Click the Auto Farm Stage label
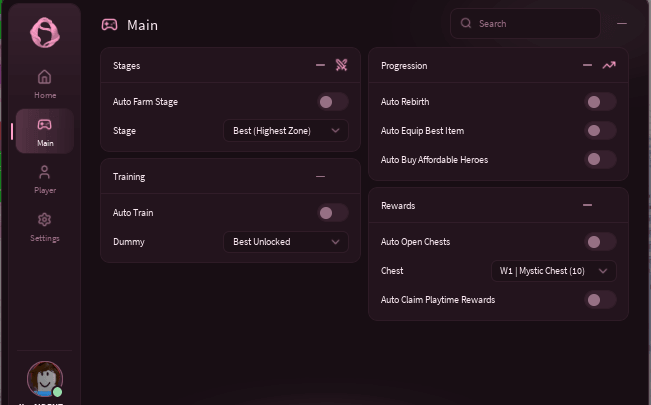This screenshot has height=405, width=651. (x=145, y=102)
